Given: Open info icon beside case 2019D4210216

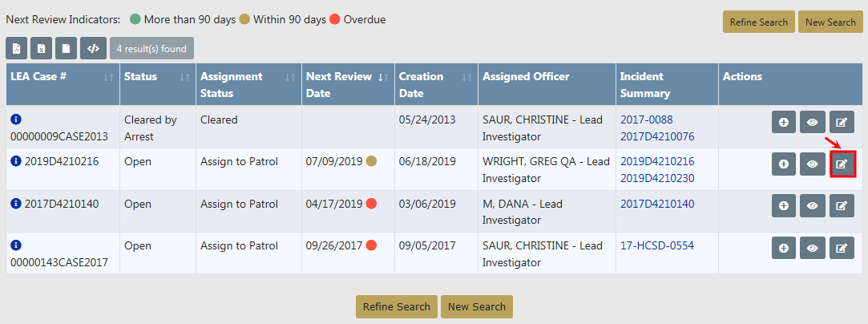Looking at the screenshot, I should (16, 161).
